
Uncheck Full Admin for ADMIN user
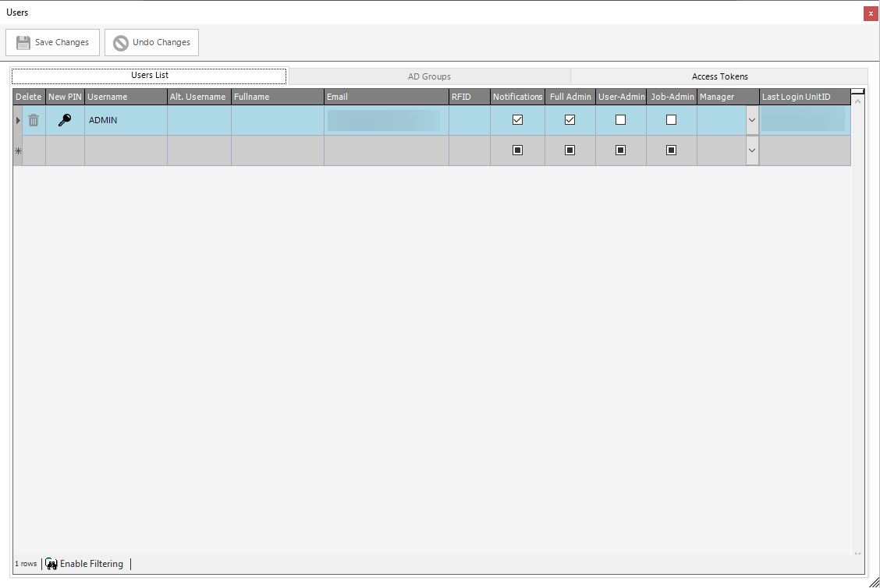570,120
